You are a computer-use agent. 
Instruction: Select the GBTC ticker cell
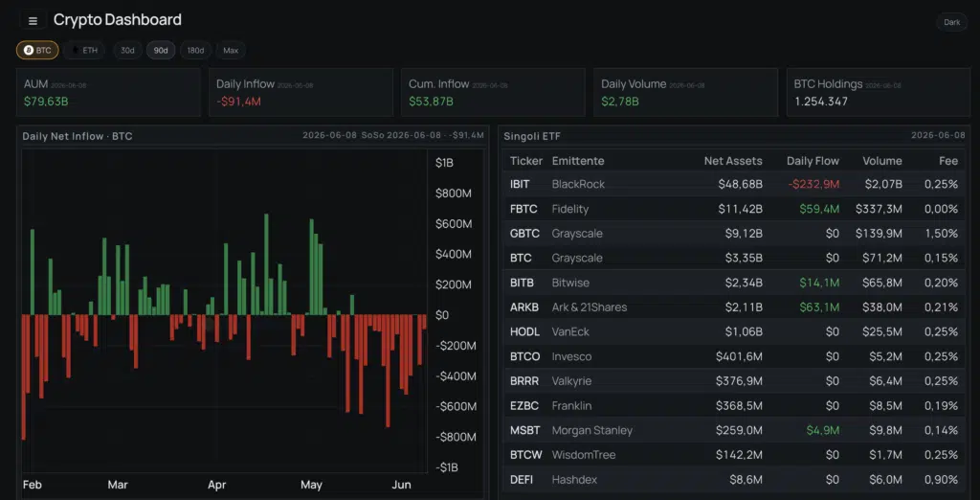click(523, 234)
